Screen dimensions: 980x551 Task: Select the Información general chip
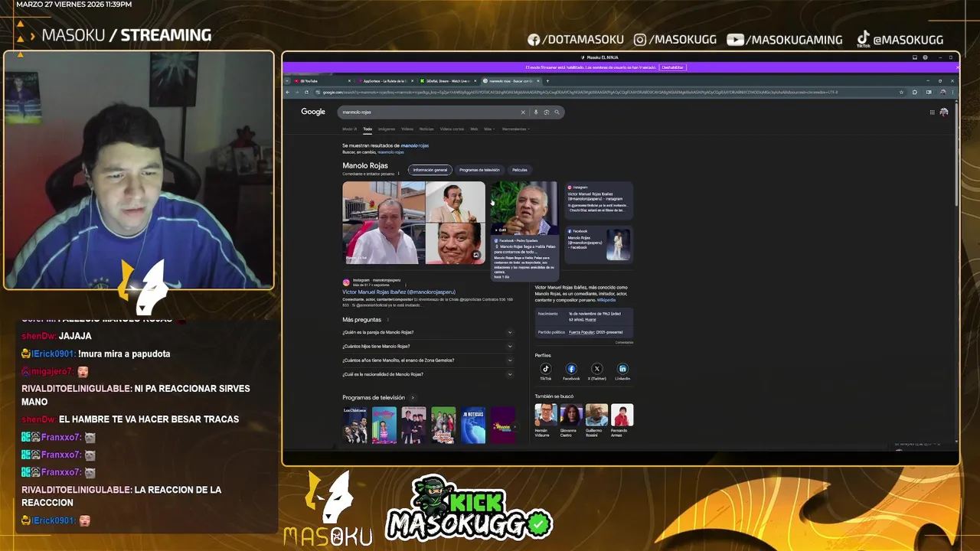pyautogui.click(x=430, y=170)
